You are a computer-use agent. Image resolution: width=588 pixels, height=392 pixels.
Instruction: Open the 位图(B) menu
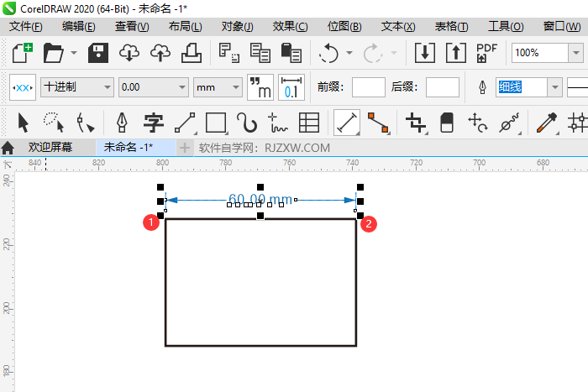click(x=344, y=27)
